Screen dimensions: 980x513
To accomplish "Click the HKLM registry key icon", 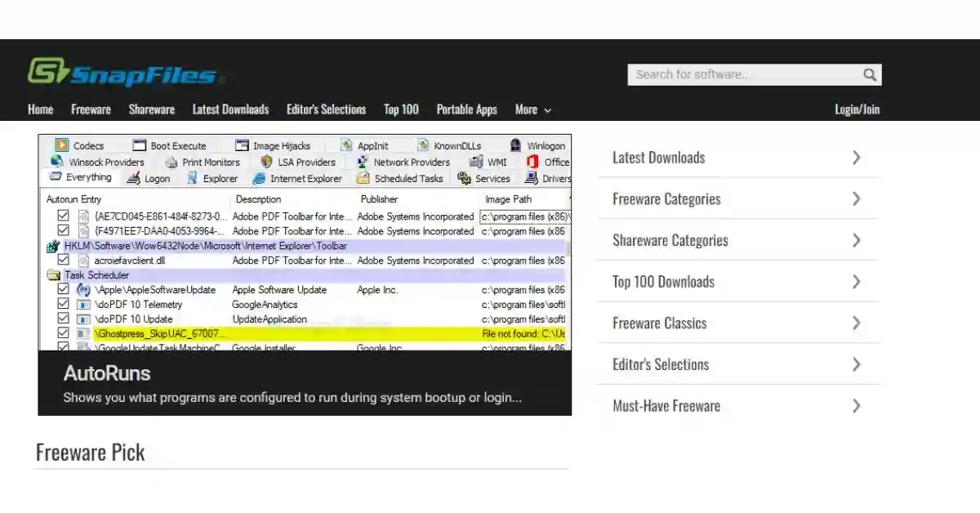I will point(54,246).
